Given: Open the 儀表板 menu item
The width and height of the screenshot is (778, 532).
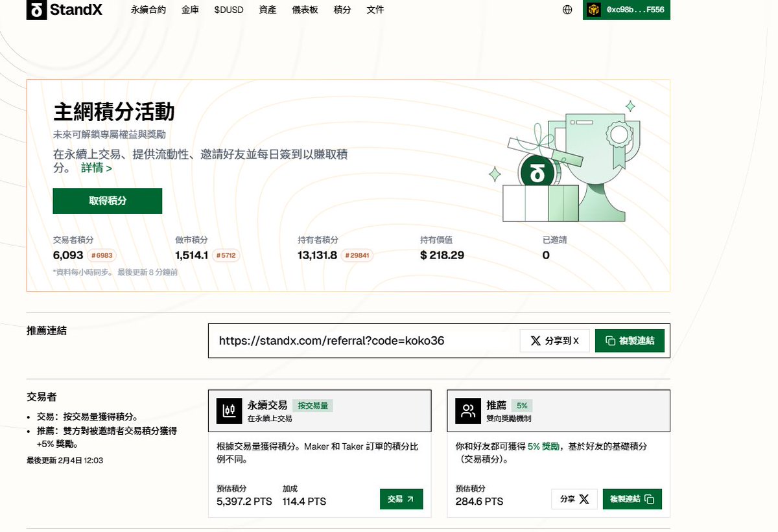Looking at the screenshot, I should click(305, 10).
